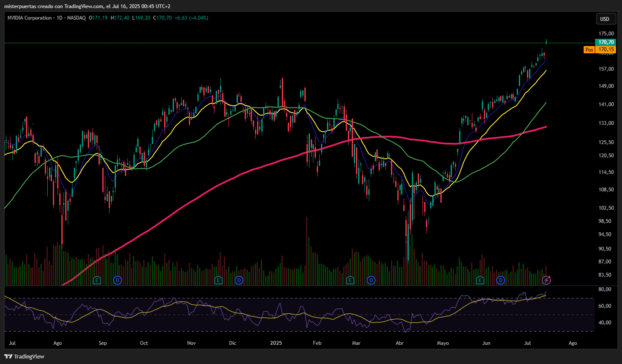Click the green 170,70 current price label
This screenshot has width=622, height=364.
pyautogui.click(x=606, y=42)
